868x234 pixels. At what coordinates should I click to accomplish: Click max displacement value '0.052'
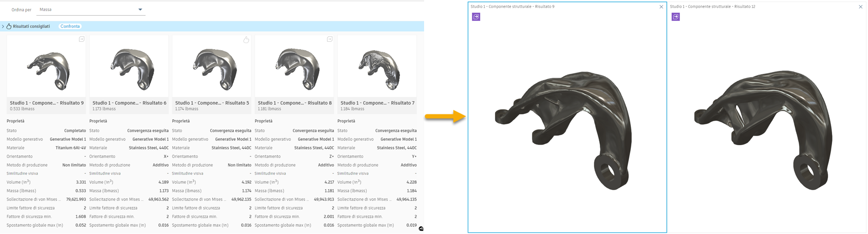81,225
